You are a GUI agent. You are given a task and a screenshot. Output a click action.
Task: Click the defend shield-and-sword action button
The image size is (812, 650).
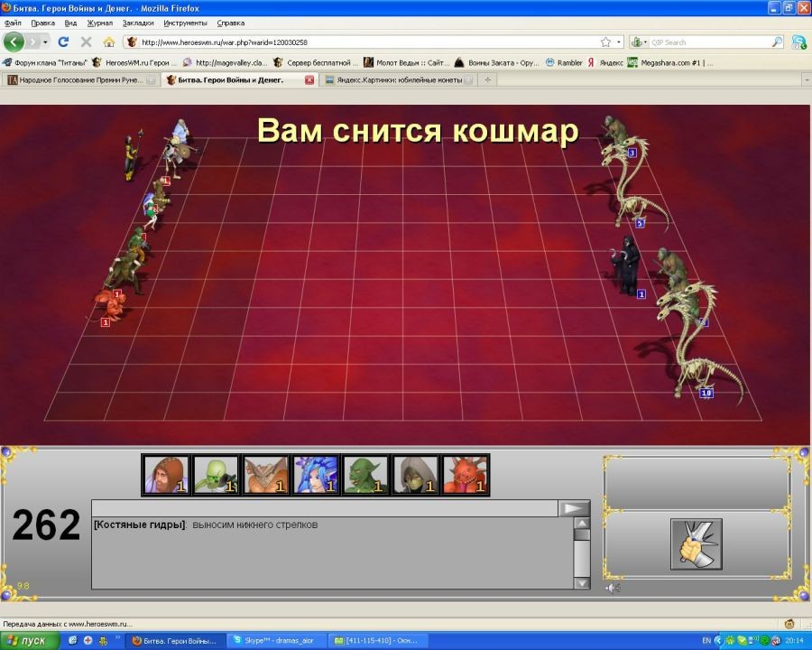point(696,543)
